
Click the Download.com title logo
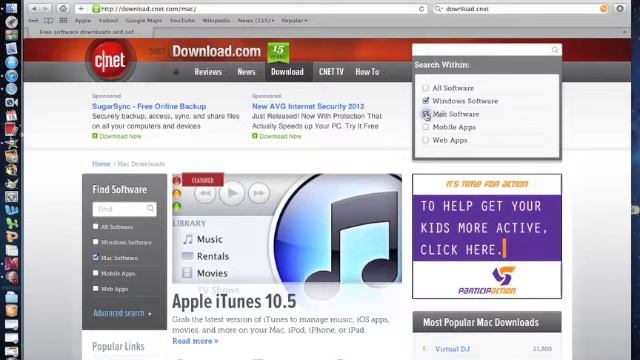pyautogui.click(x=216, y=51)
